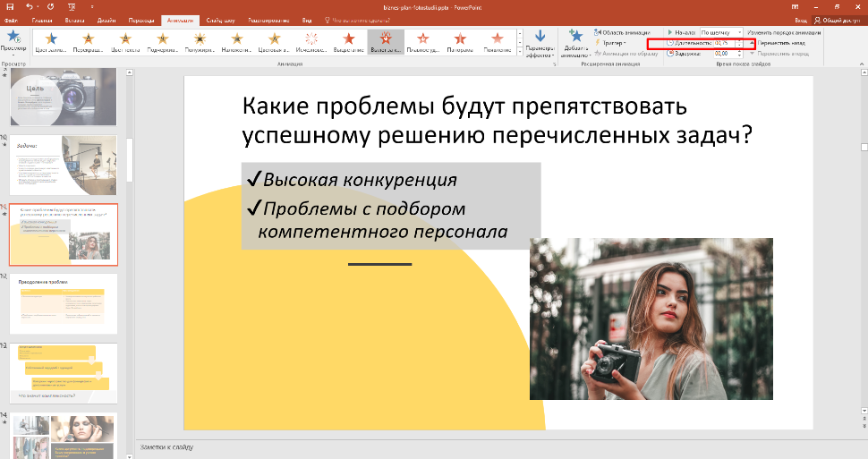868x459 pixels.
Task: Select the Исчезновение exit effect
Action: (311, 41)
